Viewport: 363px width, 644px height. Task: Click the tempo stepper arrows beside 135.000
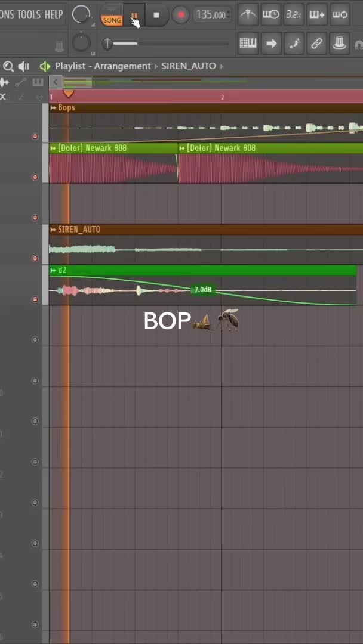click(x=229, y=16)
